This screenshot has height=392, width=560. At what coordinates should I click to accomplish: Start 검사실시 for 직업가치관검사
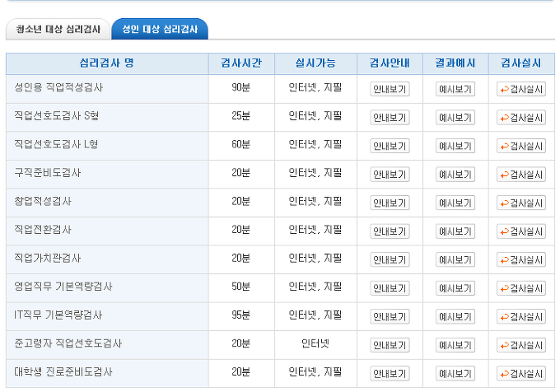(521, 260)
